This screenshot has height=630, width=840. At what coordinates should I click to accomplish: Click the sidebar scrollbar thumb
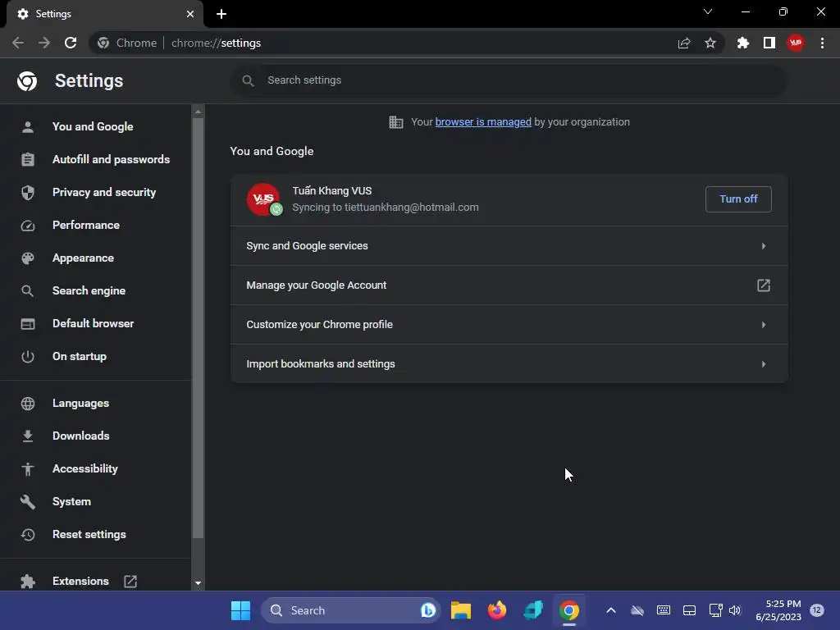198,328
